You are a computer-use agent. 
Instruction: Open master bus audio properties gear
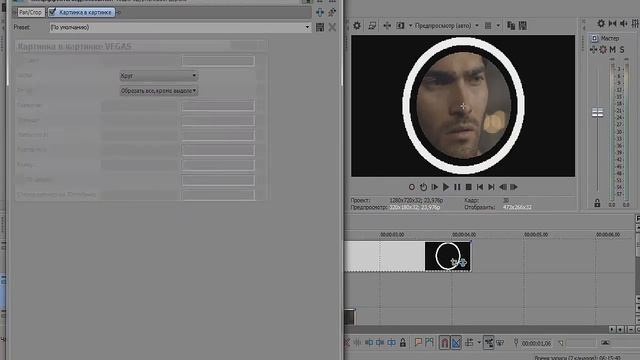tap(601, 24)
